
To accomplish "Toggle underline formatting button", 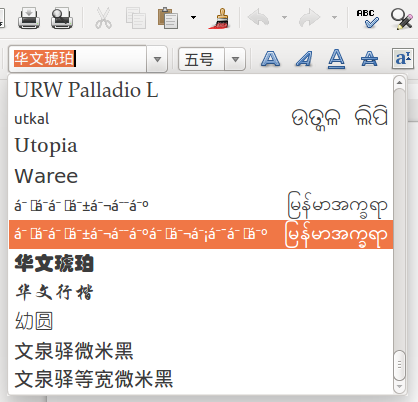I will coord(336,59).
